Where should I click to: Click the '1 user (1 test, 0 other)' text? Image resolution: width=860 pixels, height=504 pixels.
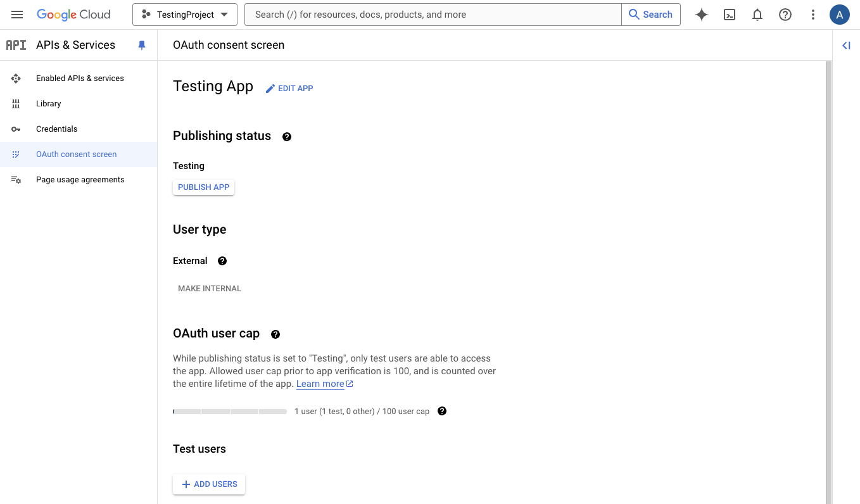pos(334,412)
